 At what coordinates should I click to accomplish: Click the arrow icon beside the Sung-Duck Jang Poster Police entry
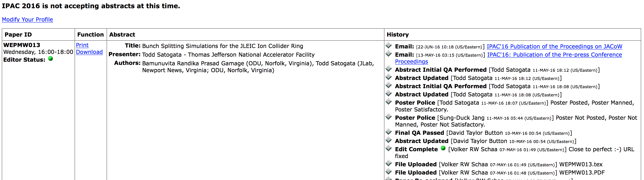point(389,117)
